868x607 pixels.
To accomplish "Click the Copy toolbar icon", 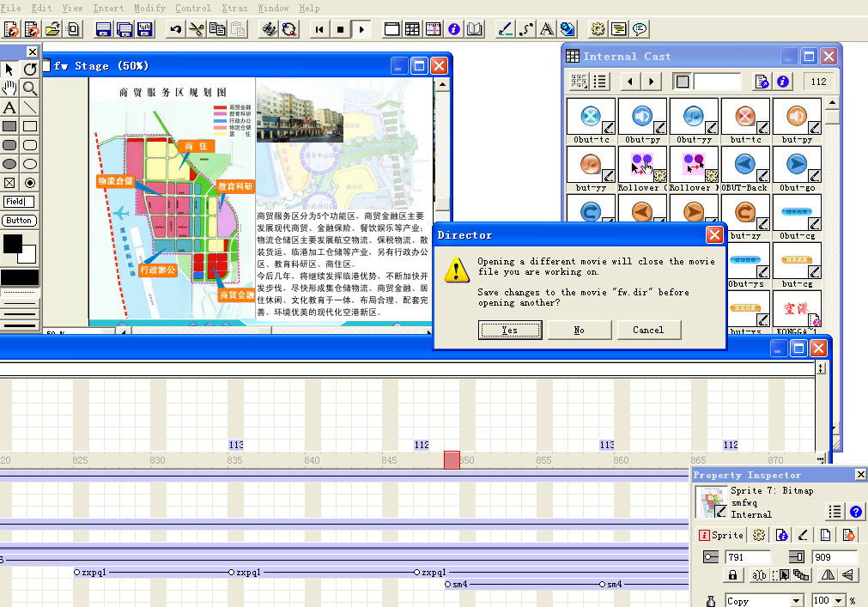I will click(217, 29).
